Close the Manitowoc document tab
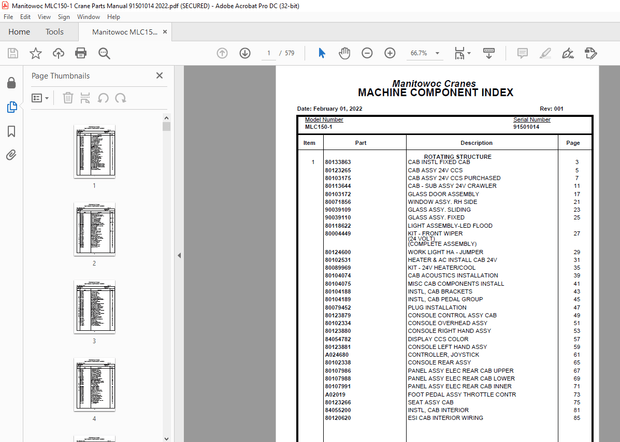 pyautogui.click(x=165, y=32)
